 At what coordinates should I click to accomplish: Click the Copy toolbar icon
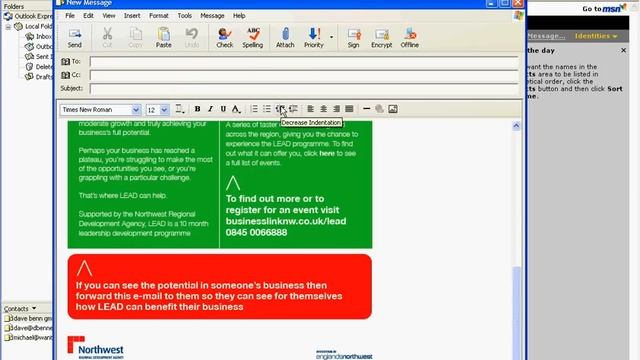[x=136, y=38]
